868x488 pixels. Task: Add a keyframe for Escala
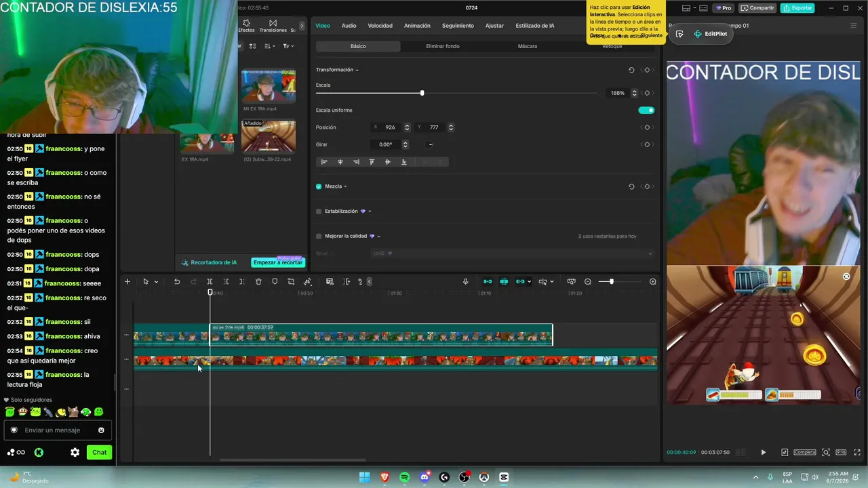[x=647, y=93]
